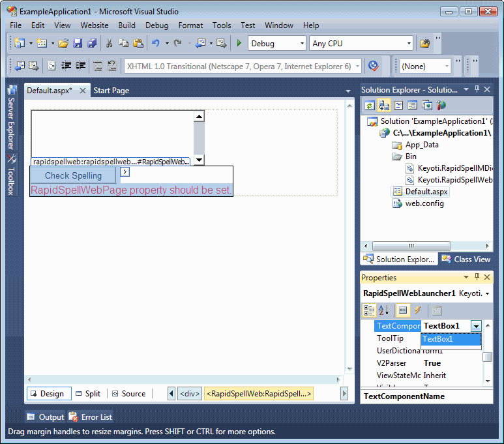Sort properties alphabetically with A-Z icon

[384, 310]
